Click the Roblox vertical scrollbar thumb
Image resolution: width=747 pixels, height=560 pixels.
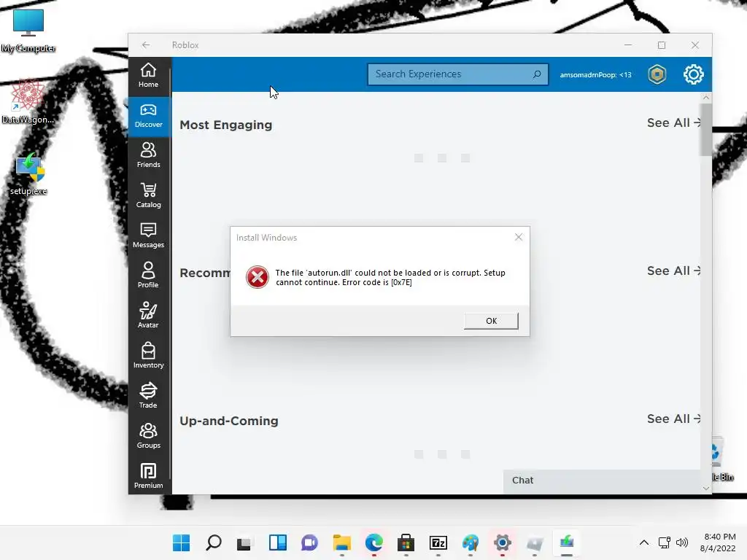[706, 130]
